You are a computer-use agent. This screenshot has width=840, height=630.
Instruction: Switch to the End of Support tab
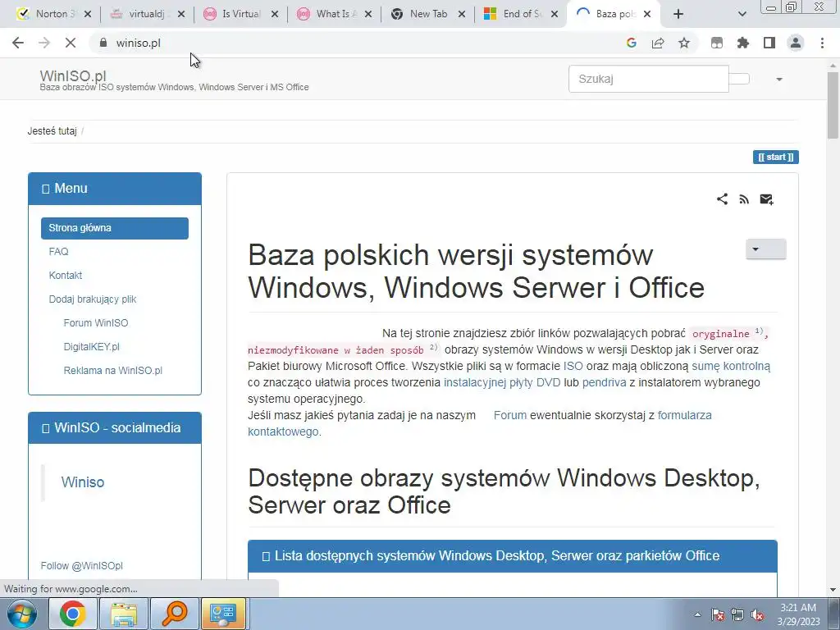[515, 14]
